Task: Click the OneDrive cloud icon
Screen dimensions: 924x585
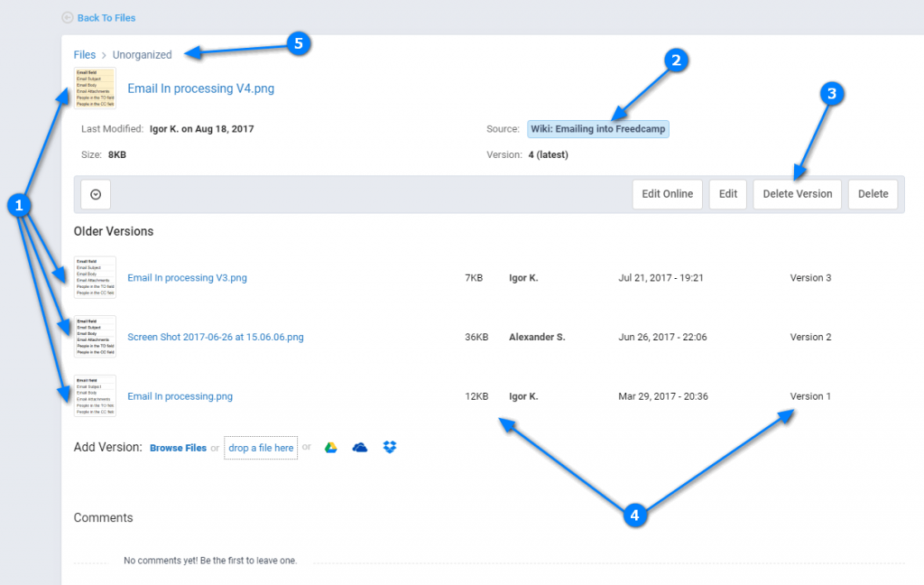Action: tap(360, 448)
